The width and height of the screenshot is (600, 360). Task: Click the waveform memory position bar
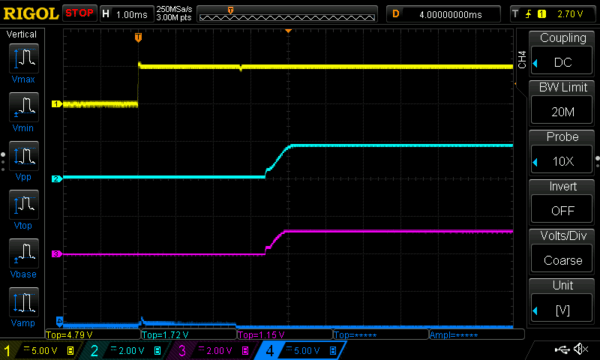(x=287, y=14)
